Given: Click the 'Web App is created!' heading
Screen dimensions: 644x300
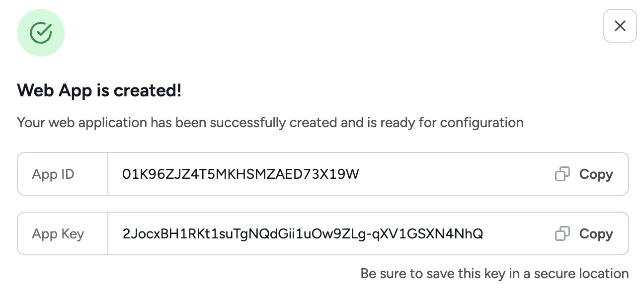Looking at the screenshot, I should pos(99,91).
